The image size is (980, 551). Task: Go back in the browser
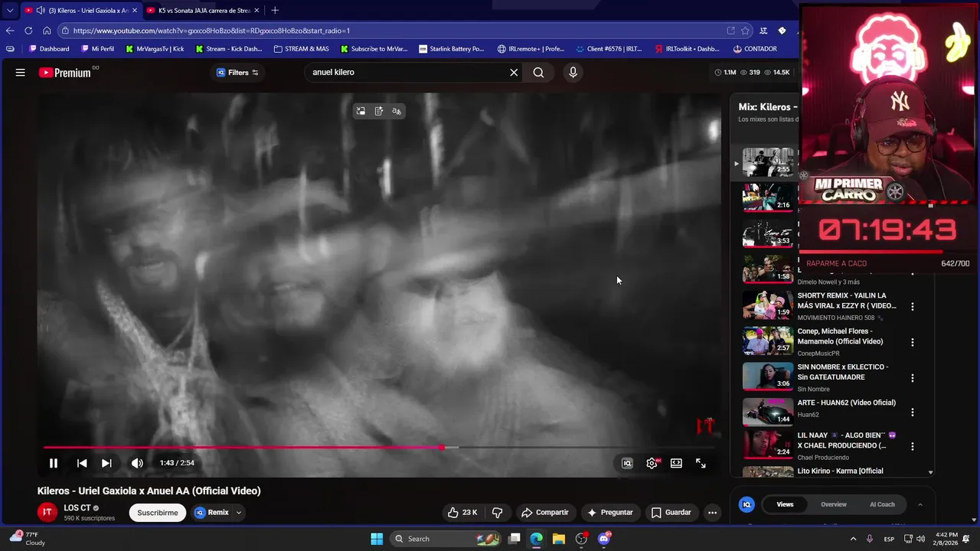coord(10,31)
